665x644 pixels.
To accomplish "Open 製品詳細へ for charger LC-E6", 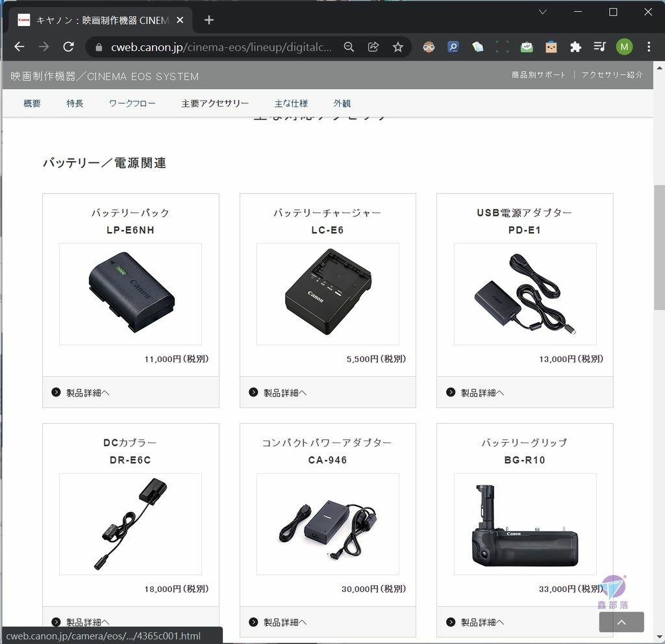I will click(x=286, y=393).
